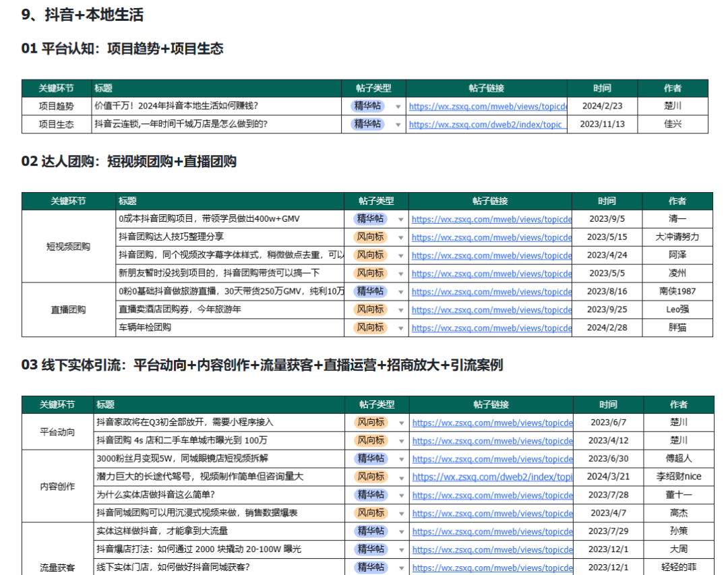Click the 风向标 tag in the 抖音团购 4s 店 row
This screenshot has height=575, width=728.
[x=371, y=440]
